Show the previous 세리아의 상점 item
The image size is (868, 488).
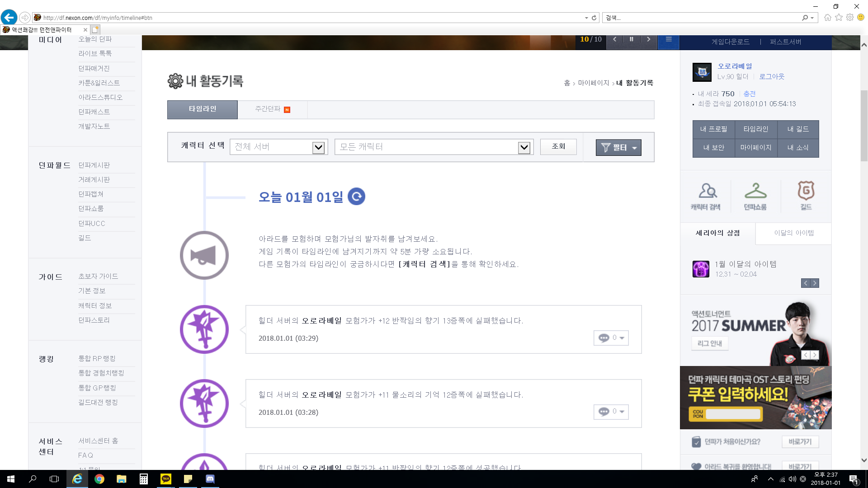click(806, 283)
